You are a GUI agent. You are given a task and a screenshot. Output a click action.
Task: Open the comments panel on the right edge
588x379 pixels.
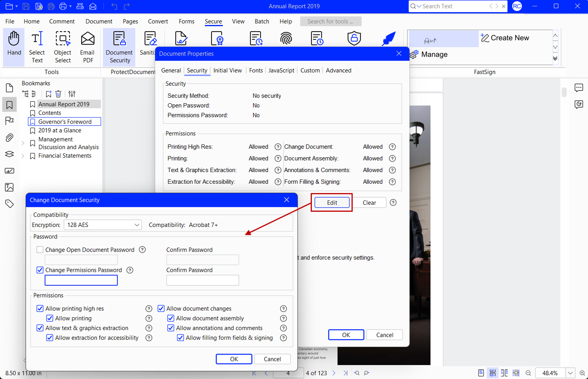coord(579,88)
